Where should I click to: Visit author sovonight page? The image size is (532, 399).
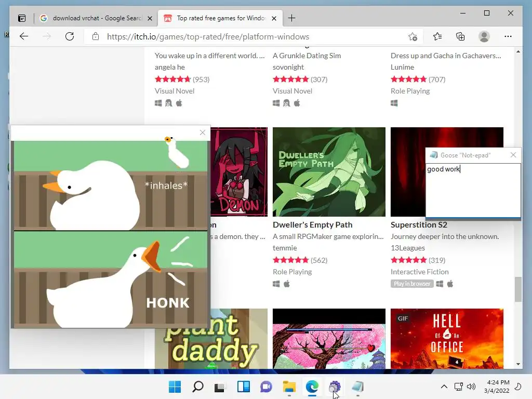pos(288,67)
